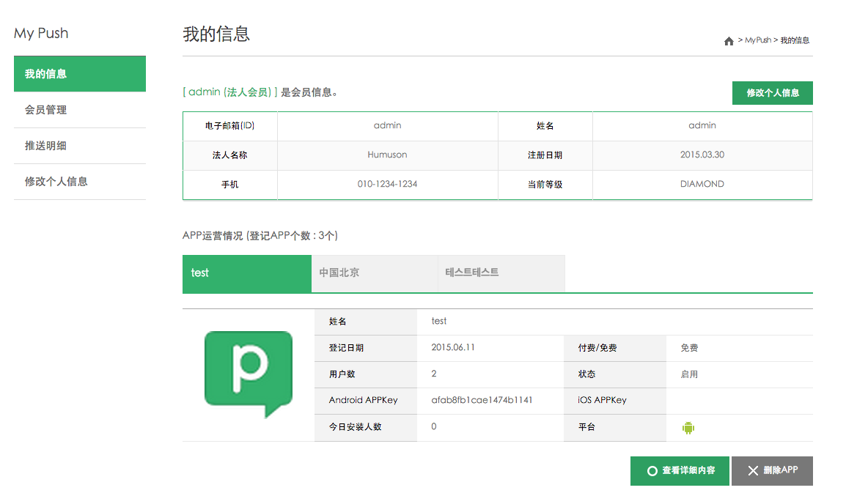Click the 删除APP button
Viewport: 846px width, 504px height.
coord(772,471)
